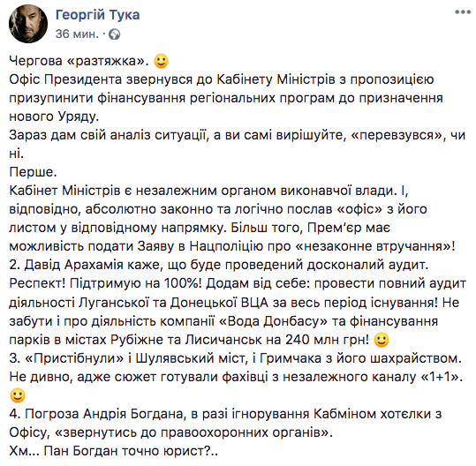This screenshot has width=476, height=466.
Task: Click the phrase Офіс Президента
Action: pos(65,79)
